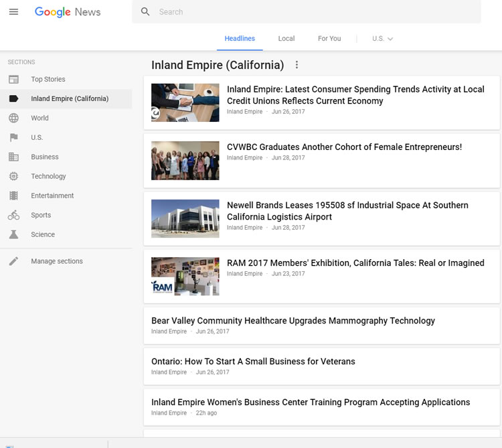Click the Top Stories section icon

13,79
